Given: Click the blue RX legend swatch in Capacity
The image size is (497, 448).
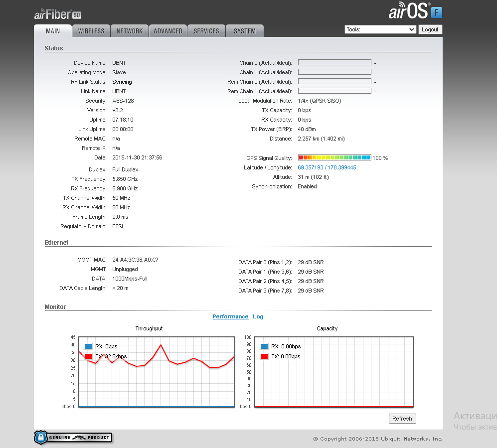Looking at the screenshot, I should 264,346.
